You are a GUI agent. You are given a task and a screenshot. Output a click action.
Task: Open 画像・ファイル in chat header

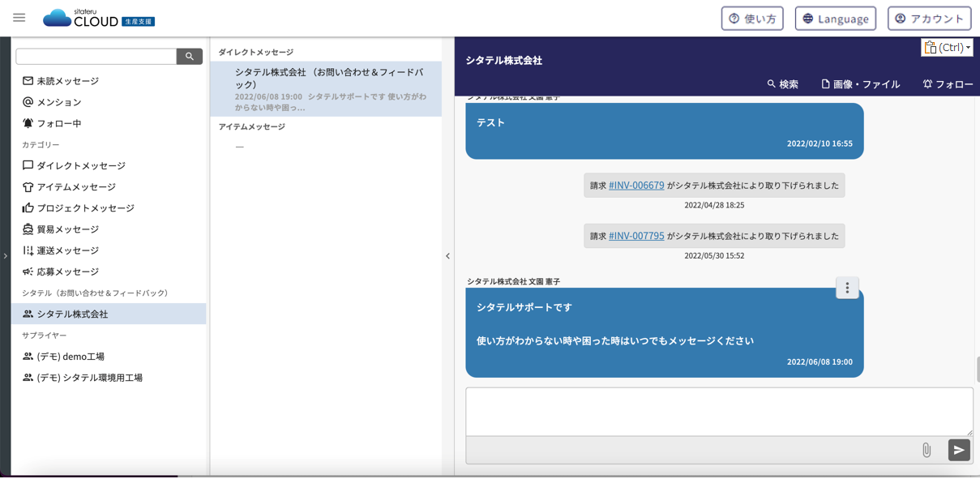(x=860, y=83)
